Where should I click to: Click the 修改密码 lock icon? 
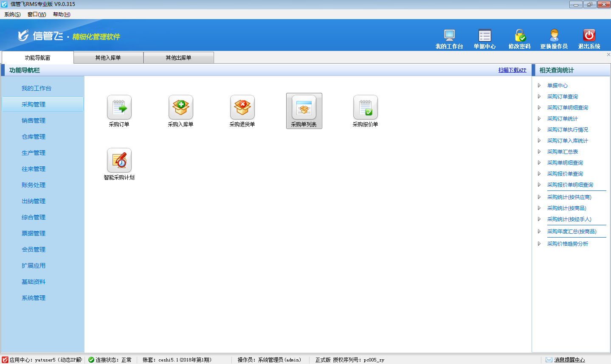pyautogui.click(x=520, y=36)
